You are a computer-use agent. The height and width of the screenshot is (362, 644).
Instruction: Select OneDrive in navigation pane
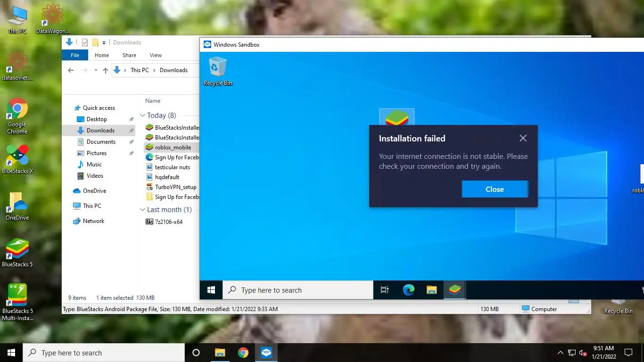click(94, 191)
